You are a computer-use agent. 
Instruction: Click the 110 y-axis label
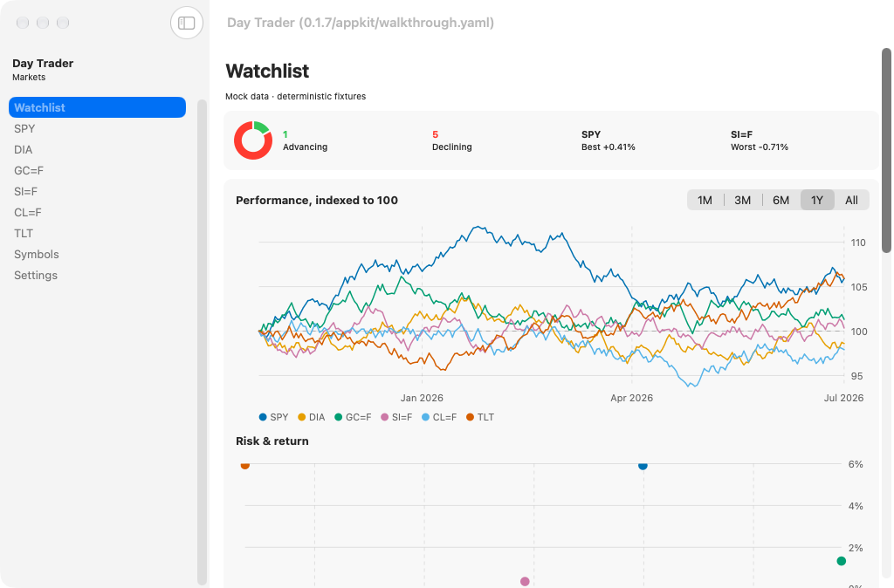[x=858, y=243]
